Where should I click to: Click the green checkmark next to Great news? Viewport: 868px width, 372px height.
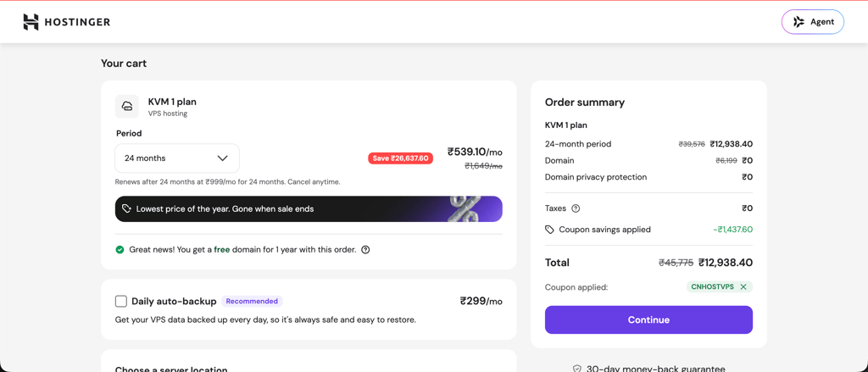tap(120, 250)
